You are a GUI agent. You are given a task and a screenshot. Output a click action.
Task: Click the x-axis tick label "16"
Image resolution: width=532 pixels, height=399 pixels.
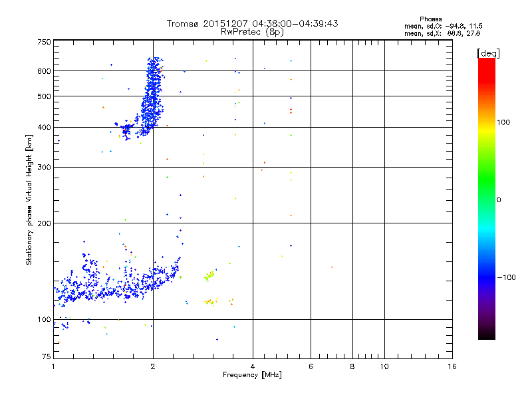coord(452,366)
